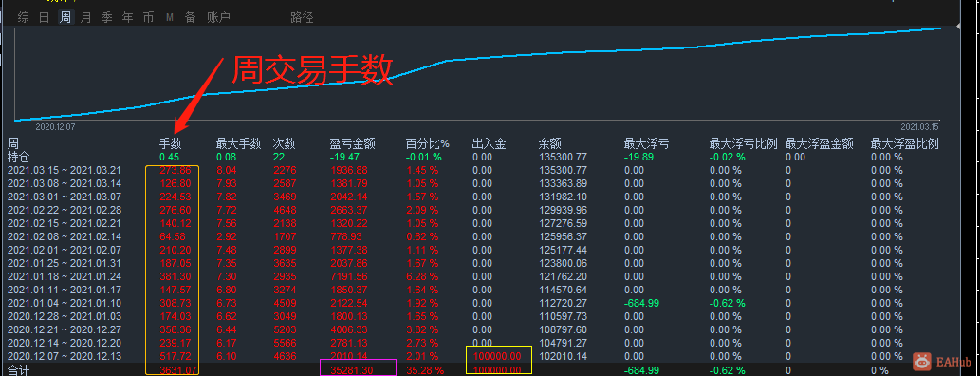The width and height of the screenshot is (980, 376).
Task: Open the 路径 path tab
Action: point(302,17)
